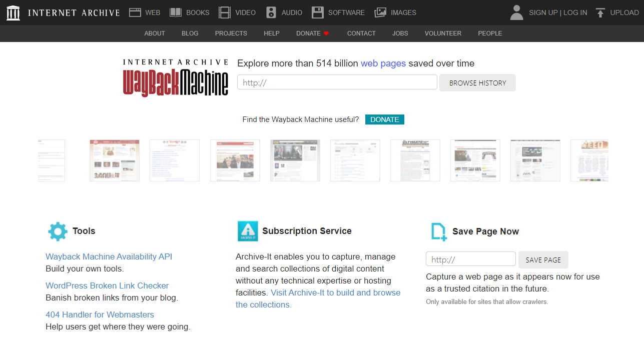Click the Log In link
644x357 pixels.
pyautogui.click(x=575, y=12)
